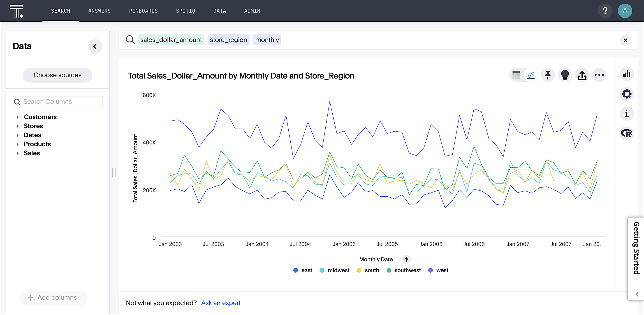Open the help question mark icon
The image size is (644, 315).
(x=605, y=11)
